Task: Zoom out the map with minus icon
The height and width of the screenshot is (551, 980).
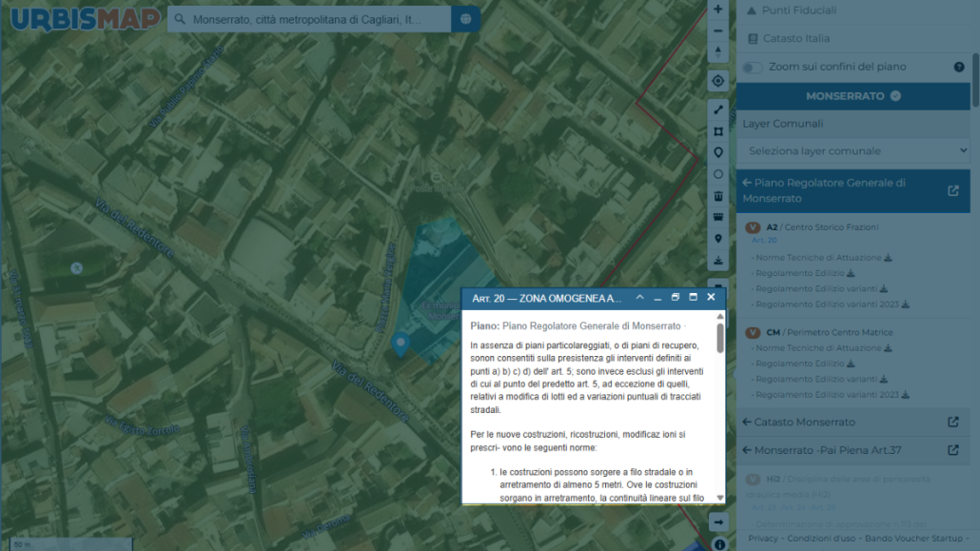Action: [x=717, y=30]
